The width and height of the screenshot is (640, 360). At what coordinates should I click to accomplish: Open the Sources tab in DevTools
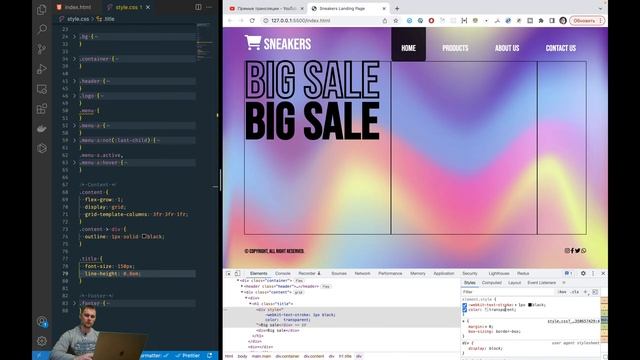[x=339, y=273]
